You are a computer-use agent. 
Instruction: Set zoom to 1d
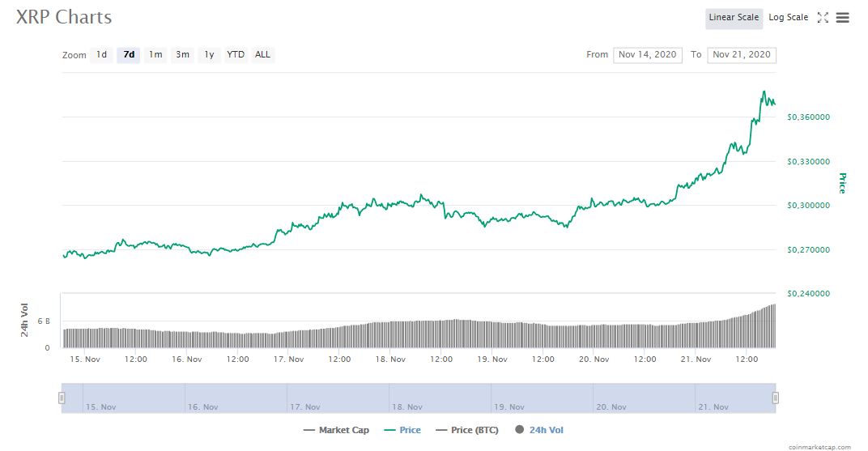[101, 55]
